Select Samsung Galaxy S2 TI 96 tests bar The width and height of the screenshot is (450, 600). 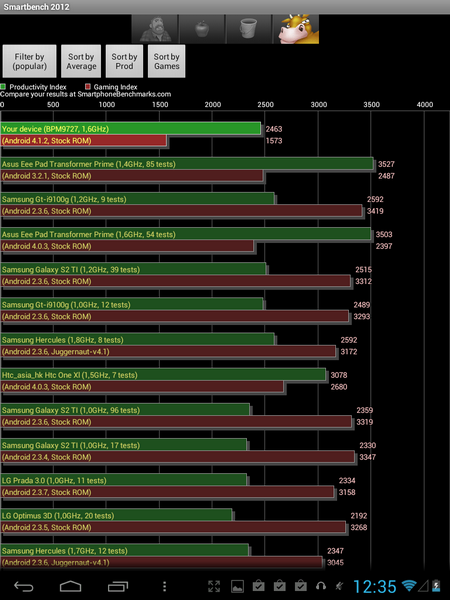coord(125,410)
